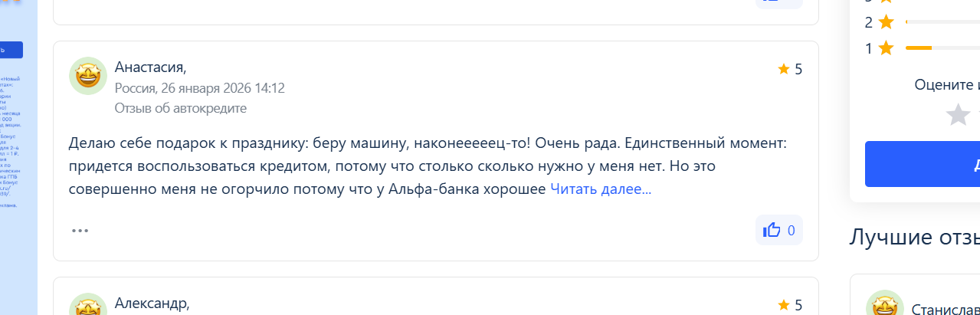Like Анастасия's review with thumbs-up
The image size is (980, 315).
(772, 230)
